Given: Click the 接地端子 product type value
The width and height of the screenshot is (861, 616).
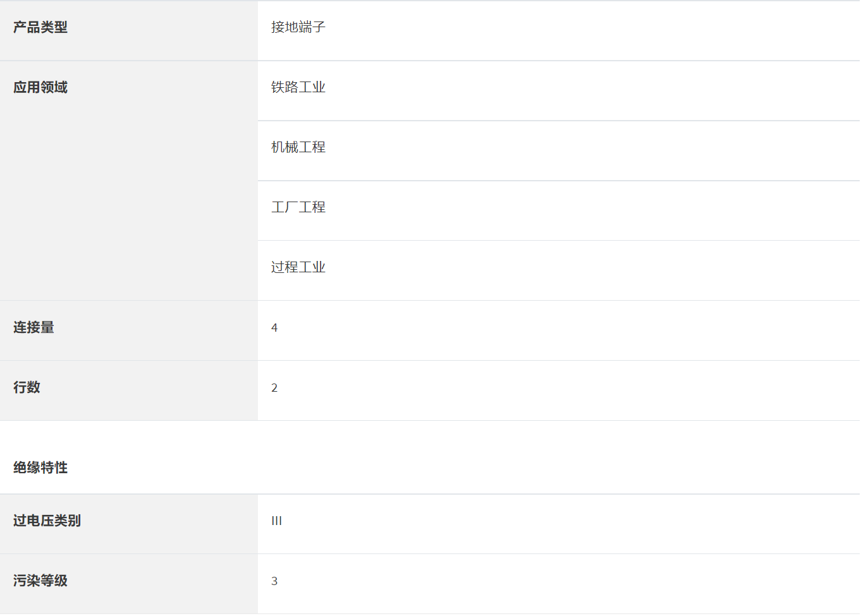Looking at the screenshot, I should [x=298, y=27].
